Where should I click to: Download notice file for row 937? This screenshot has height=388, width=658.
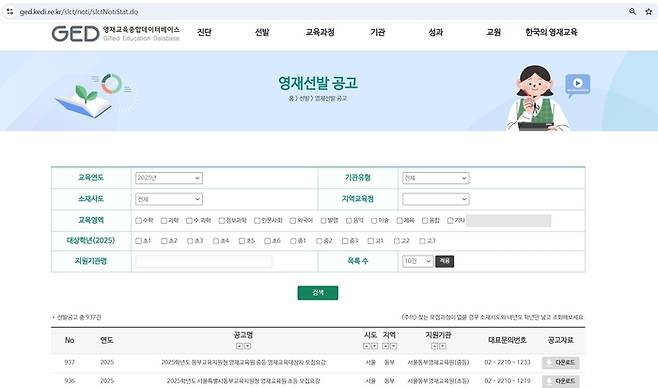point(561,362)
